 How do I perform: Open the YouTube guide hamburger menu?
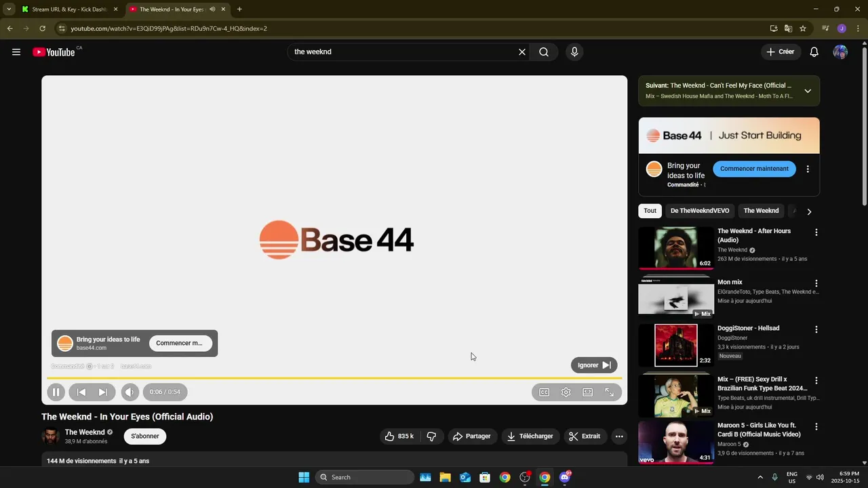tap(16, 52)
